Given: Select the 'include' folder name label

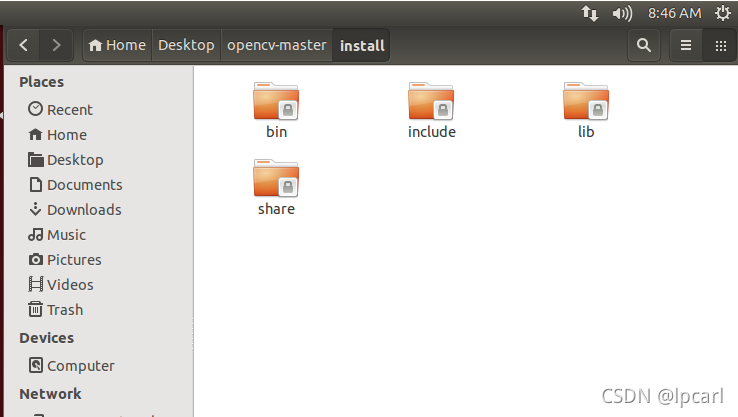Looking at the screenshot, I should (432, 132).
